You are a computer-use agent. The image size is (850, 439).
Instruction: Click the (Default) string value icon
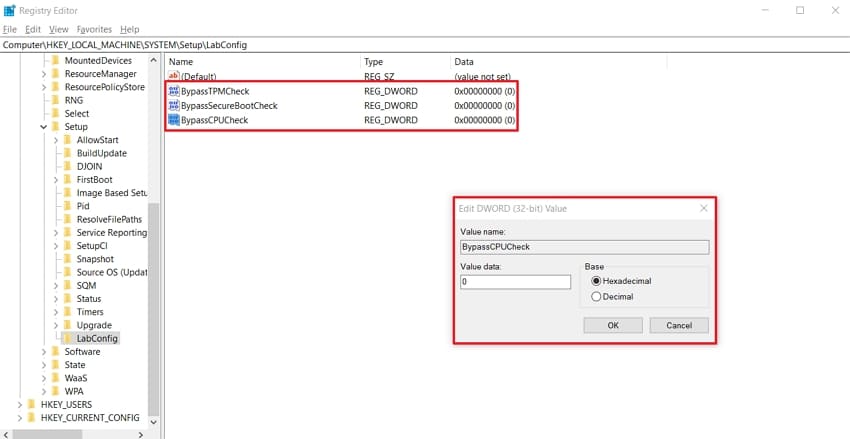[173, 77]
